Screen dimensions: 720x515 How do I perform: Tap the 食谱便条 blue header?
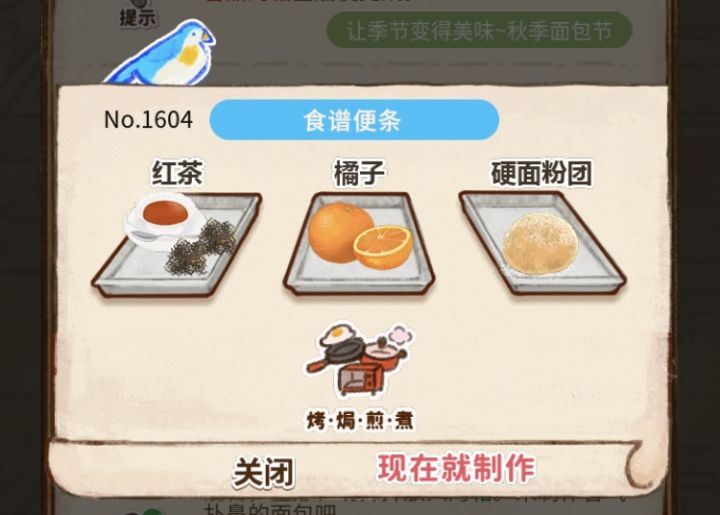[x=354, y=120]
